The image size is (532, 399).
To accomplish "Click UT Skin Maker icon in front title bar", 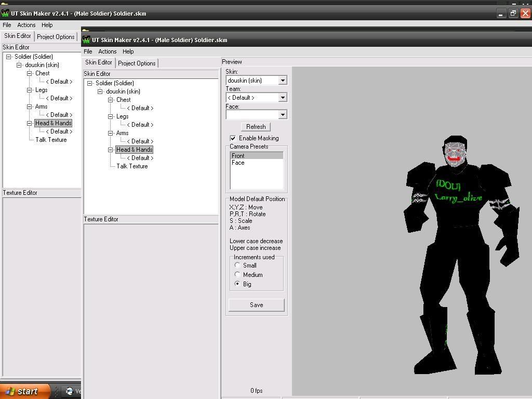I will [x=86, y=39].
